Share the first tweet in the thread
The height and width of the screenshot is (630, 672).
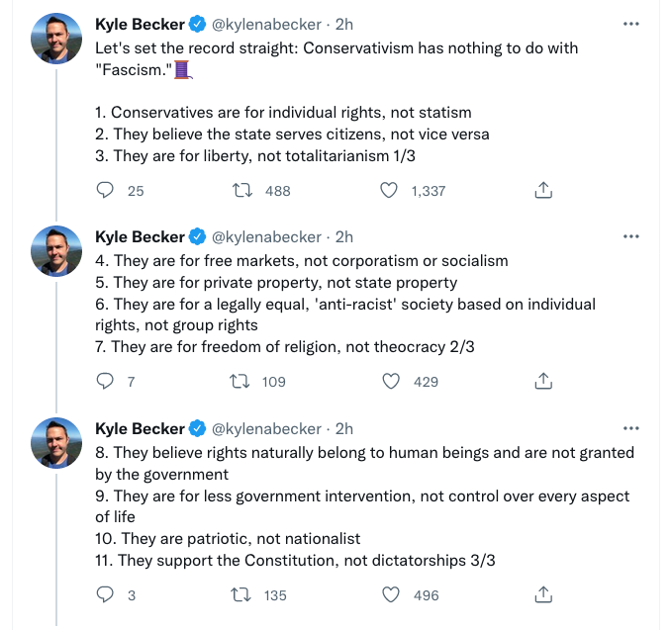pyautogui.click(x=542, y=191)
